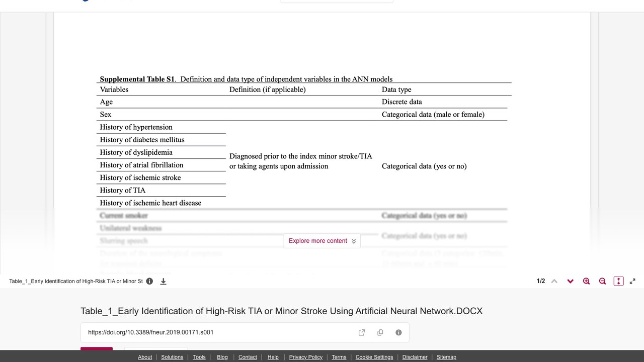Zoom in on the document viewer

coord(586,281)
